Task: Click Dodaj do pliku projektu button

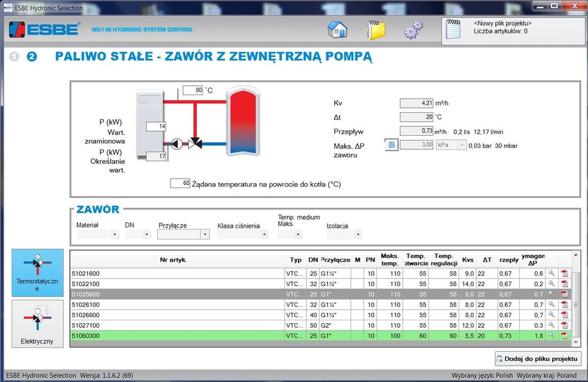Action: pyautogui.click(x=538, y=358)
